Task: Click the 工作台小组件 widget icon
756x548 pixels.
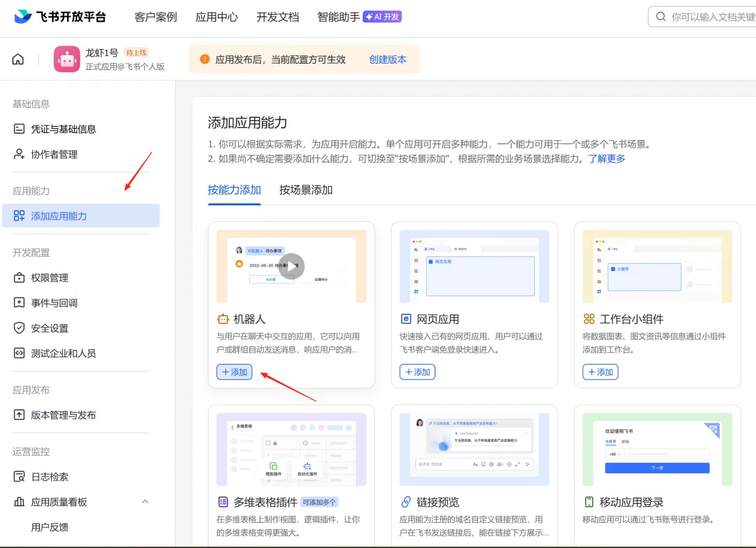Action: click(x=589, y=319)
